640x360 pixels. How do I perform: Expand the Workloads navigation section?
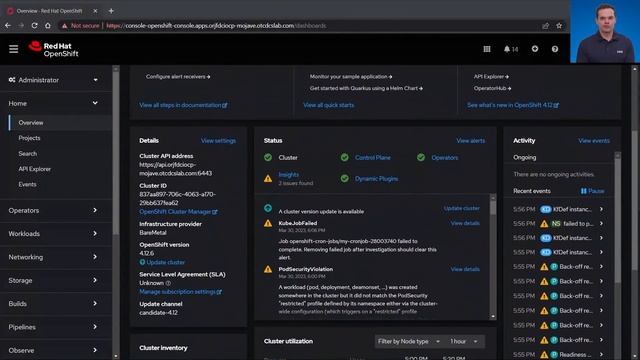[56, 233]
